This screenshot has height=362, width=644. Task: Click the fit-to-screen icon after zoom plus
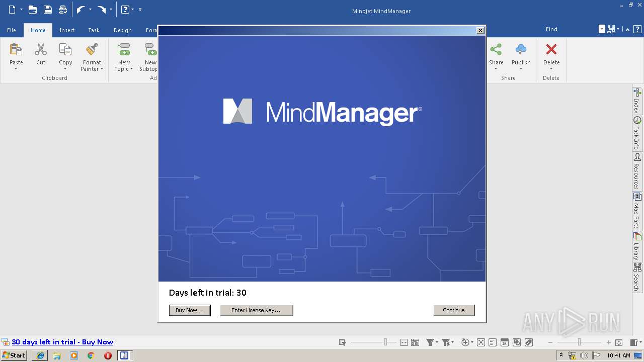[x=619, y=342]
